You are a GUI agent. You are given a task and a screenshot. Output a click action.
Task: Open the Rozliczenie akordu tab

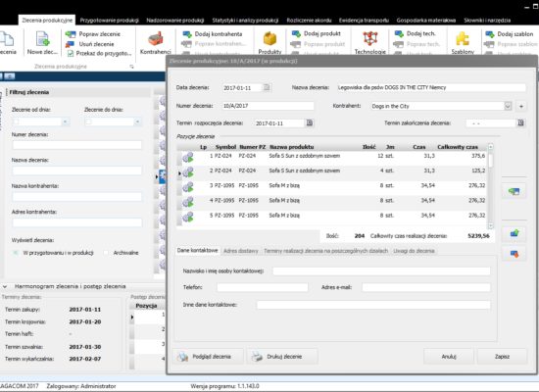click(x=309, y=21)
